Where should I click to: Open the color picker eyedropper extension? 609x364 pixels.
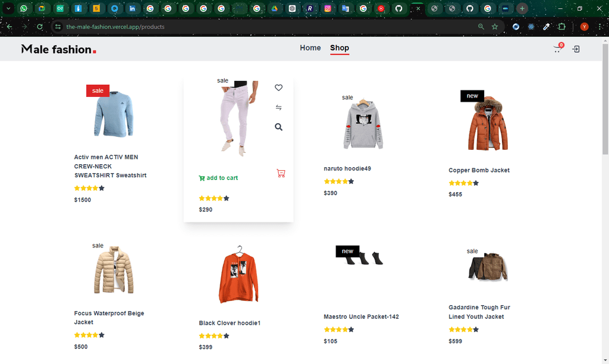pyautogui.click(x=546, y=27)
